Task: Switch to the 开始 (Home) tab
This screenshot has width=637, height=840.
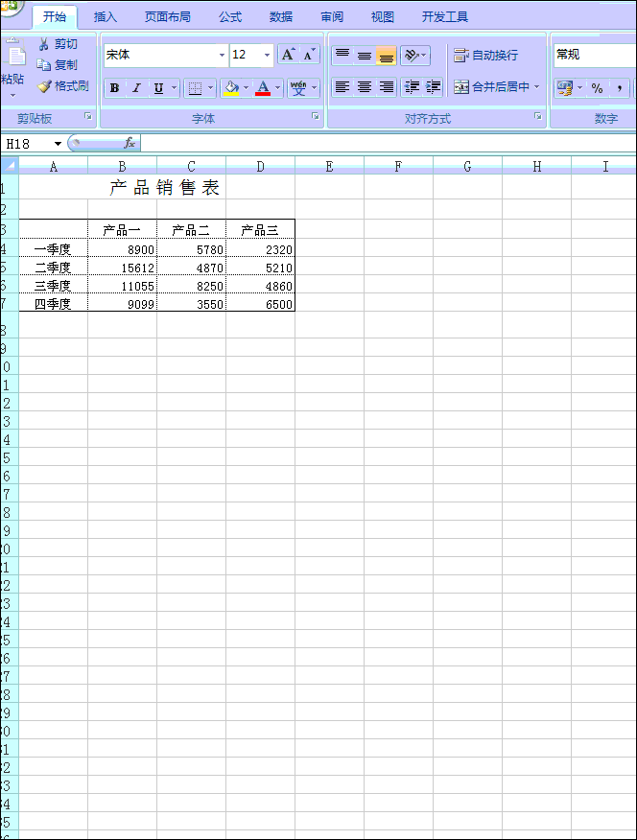Action: tap(55, 16)
